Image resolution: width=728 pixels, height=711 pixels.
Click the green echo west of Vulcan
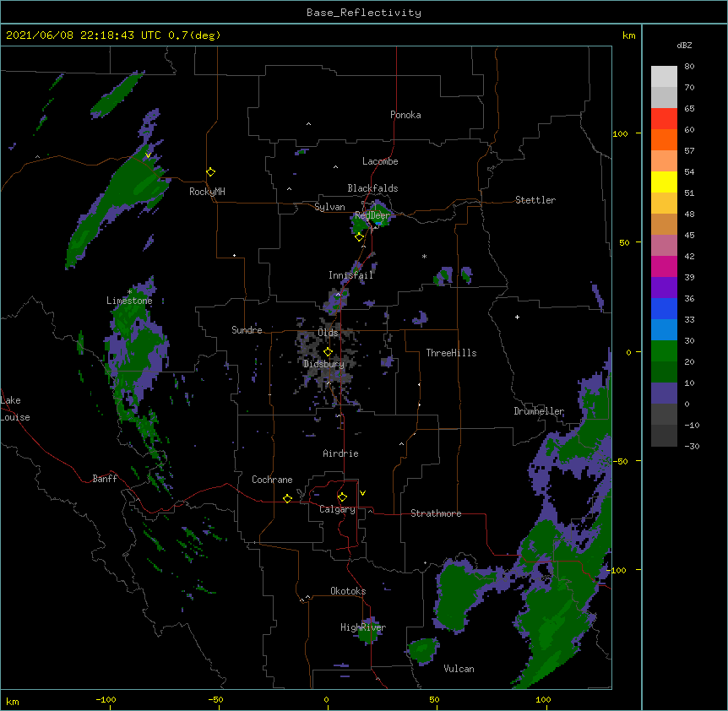423,649
